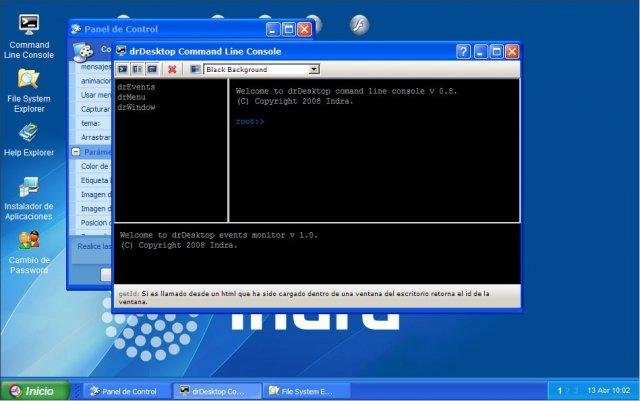Viewport: 640px width, 401px height.
Task: Click the events monitor output area
Action: point(317,253)
